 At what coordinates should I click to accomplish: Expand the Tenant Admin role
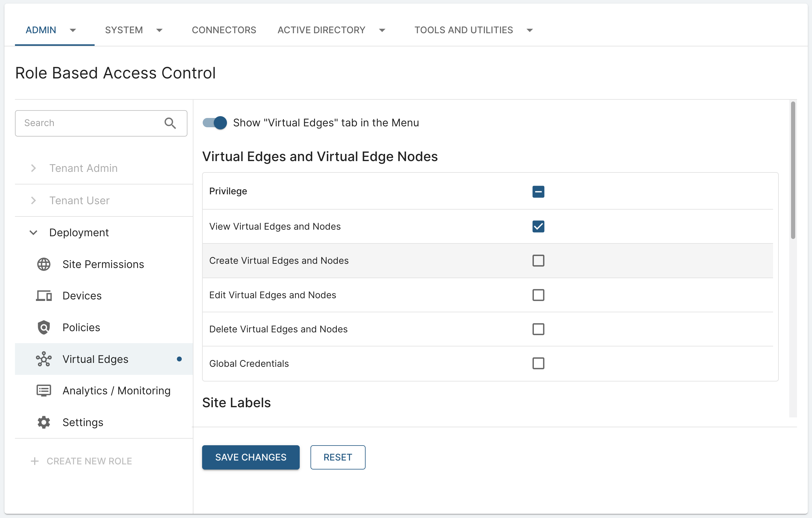(x=33, y=168)
